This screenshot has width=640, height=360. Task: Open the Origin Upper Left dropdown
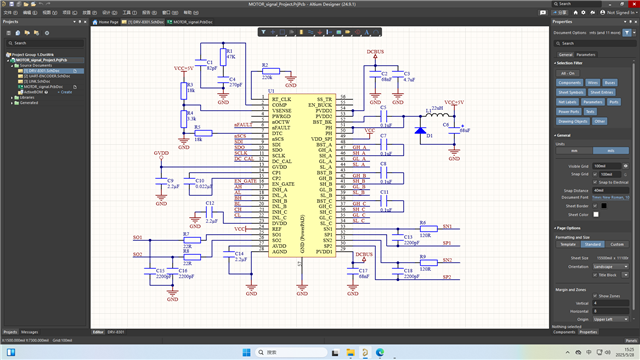(x=611, y=319)
